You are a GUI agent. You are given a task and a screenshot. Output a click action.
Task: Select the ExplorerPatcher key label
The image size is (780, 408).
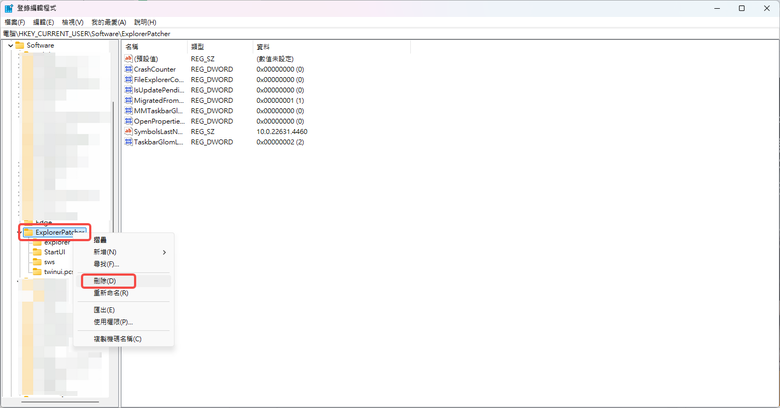coord(61,232)
